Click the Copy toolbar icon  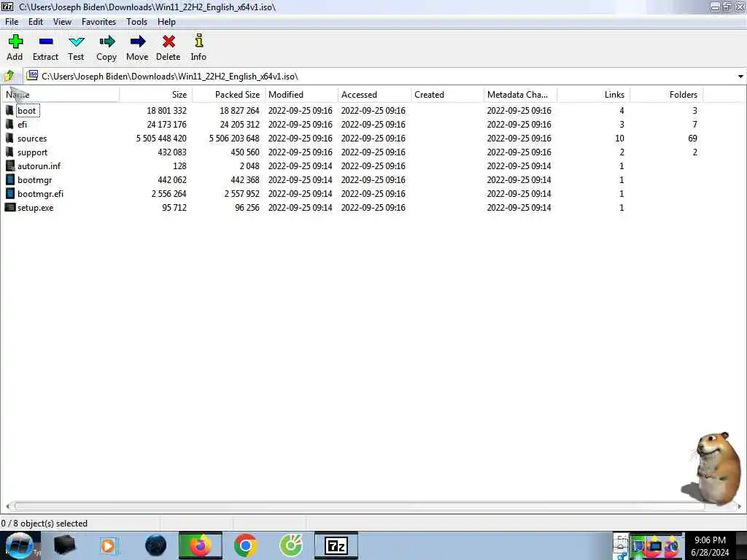pyautogui.click(x=107, y=42)
